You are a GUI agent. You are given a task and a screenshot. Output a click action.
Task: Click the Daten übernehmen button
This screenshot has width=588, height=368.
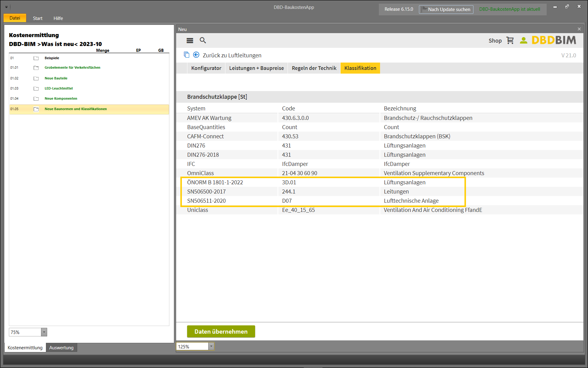pos(221,332)
